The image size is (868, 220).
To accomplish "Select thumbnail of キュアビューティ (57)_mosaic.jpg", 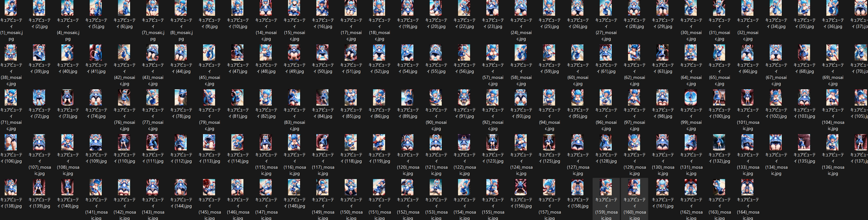I will point(492,53).
